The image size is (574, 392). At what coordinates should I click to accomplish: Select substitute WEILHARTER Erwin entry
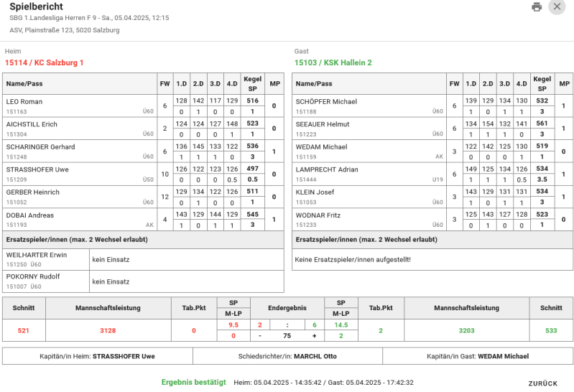pos(143,259)
